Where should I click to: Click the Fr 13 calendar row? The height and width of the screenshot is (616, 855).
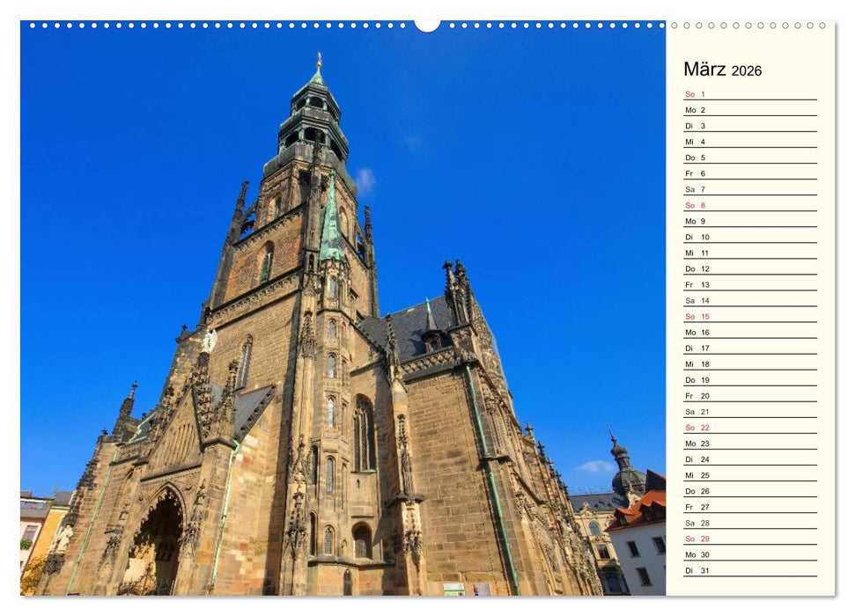click(696, 283)
